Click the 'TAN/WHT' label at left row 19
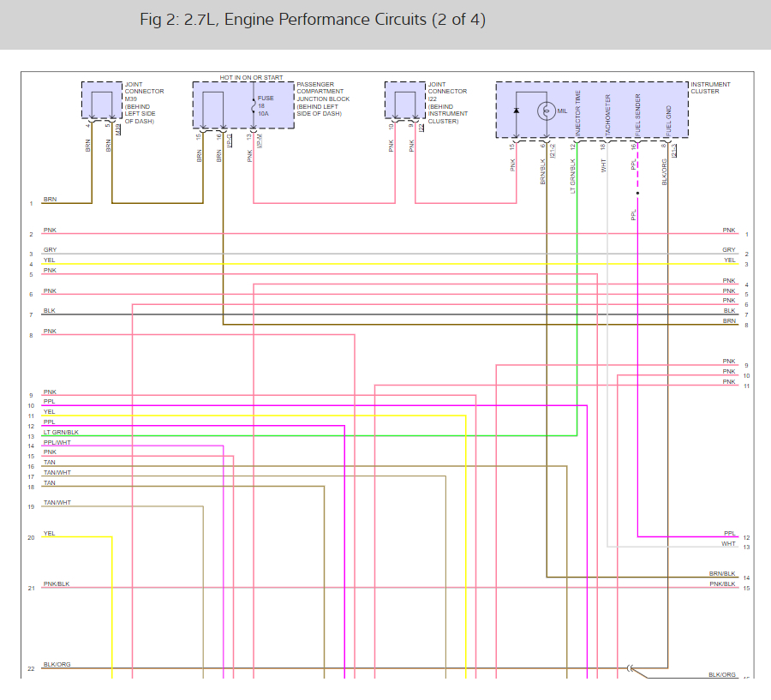 click(57, 503)
